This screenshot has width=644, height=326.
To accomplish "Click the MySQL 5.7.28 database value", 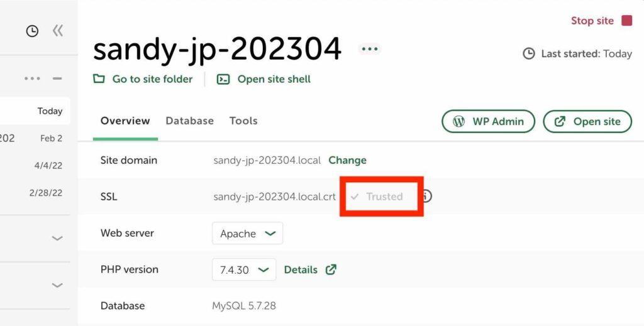I will click(244, 306).
